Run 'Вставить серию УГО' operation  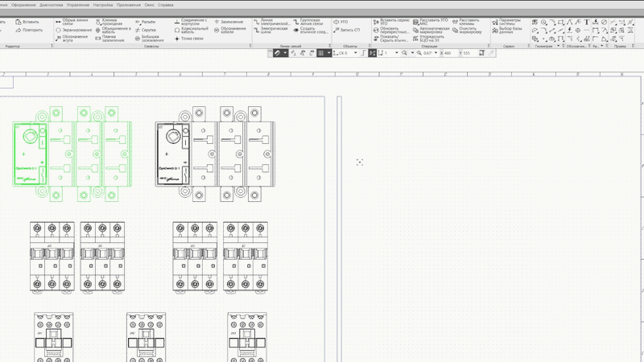point(391,22)
